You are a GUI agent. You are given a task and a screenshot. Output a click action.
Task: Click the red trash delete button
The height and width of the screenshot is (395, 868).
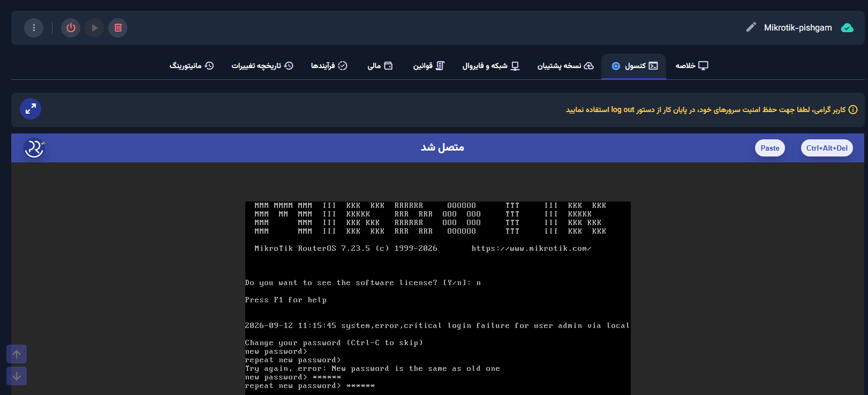click(118, 28)
